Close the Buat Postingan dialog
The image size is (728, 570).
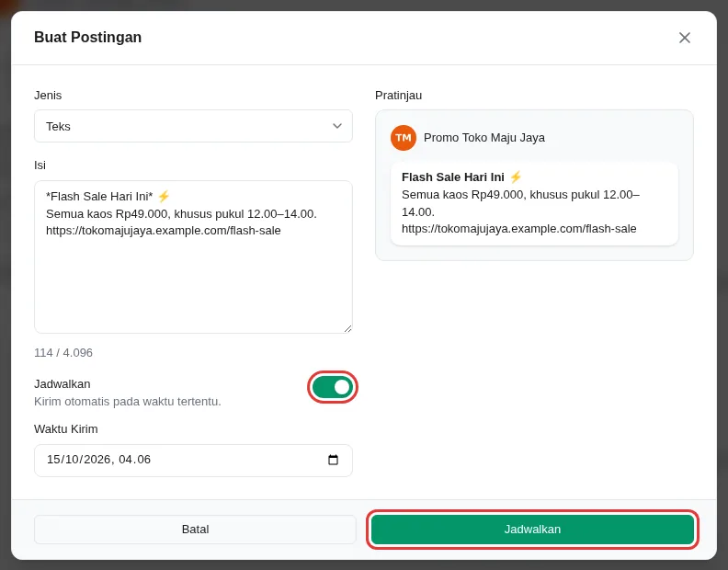tap(685, 38)
